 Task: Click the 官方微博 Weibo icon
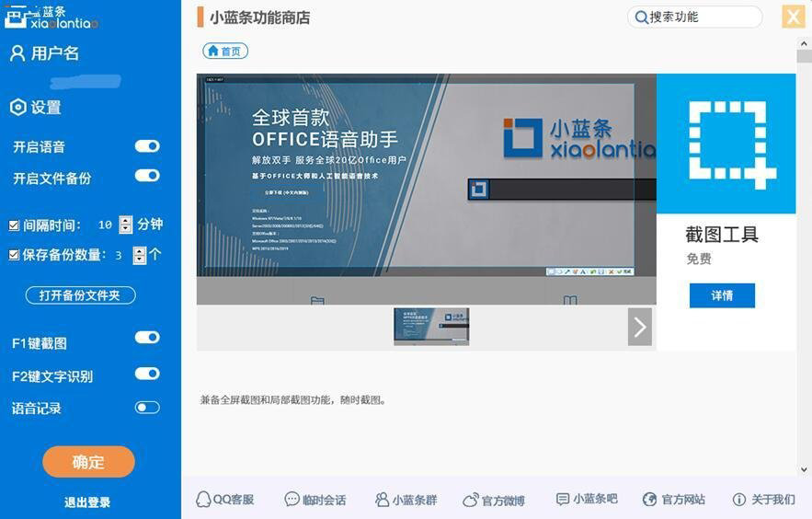tap(471, 500)
